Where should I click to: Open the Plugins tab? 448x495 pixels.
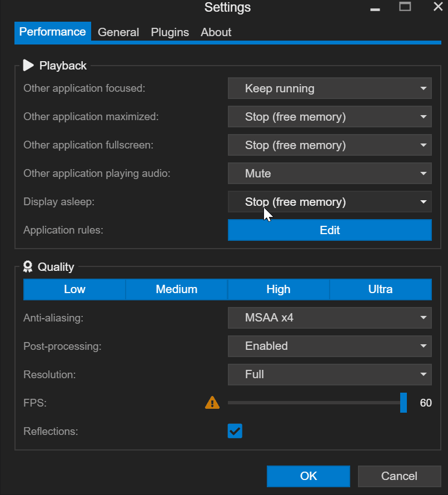click(x=170, y=32)
